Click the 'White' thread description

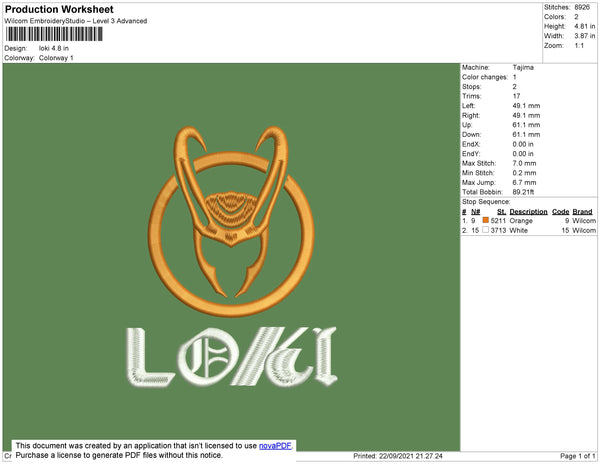[518, 230]
